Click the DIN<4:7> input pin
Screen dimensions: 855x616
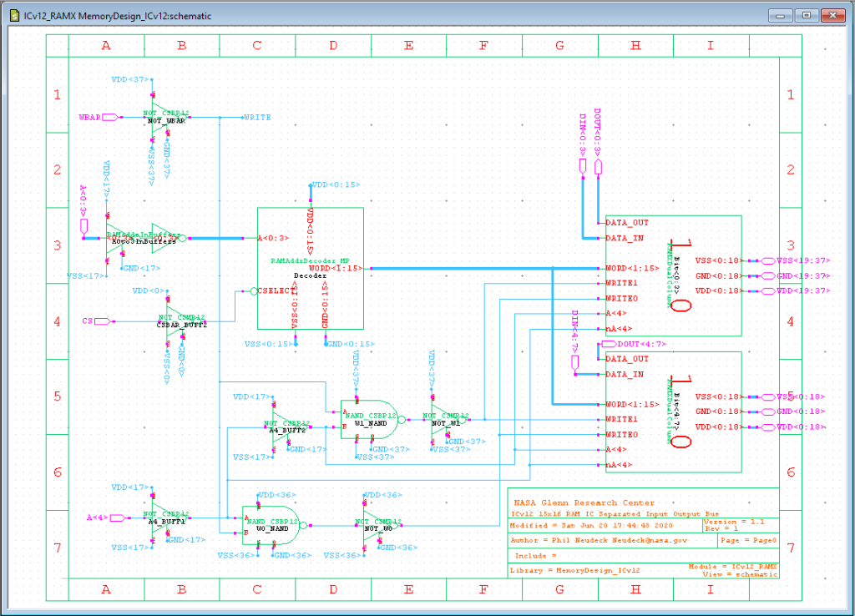pos(575,364)
